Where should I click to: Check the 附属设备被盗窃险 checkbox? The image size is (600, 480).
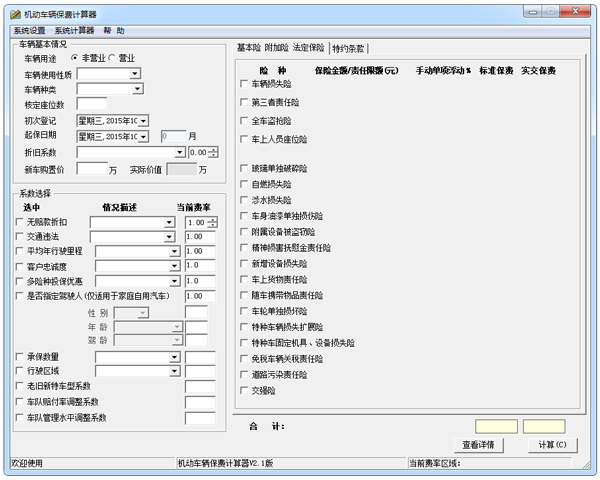244,232
